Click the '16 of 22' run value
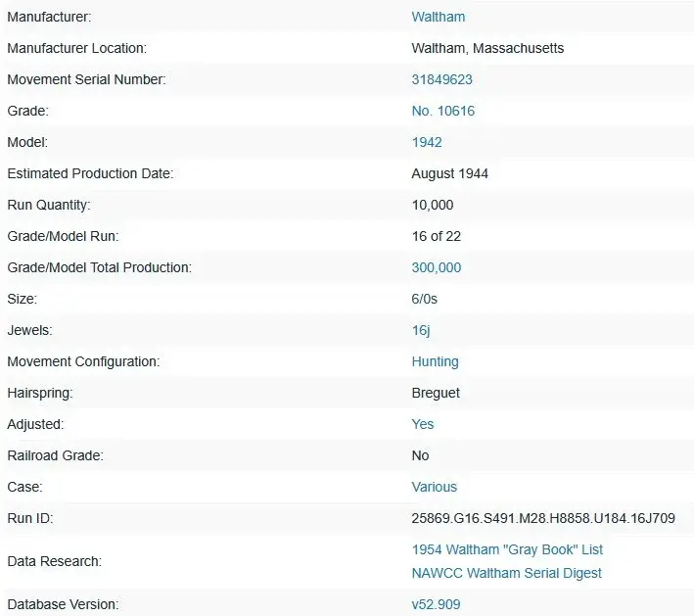This screenshot has height=616, width=694. tap(438, 236)
